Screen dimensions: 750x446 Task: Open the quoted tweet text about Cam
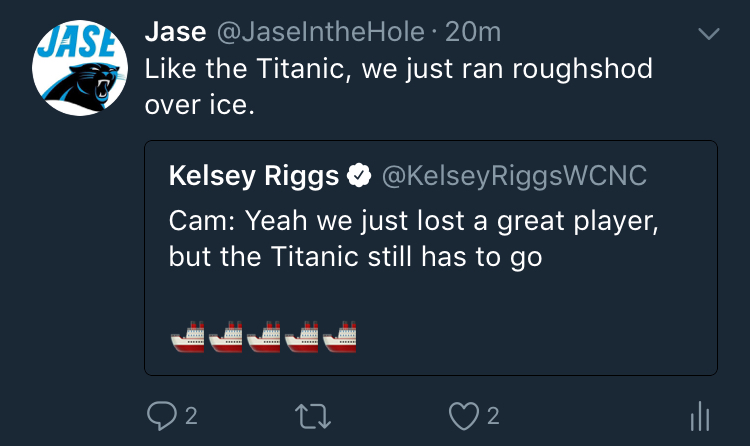click(413, 238)
